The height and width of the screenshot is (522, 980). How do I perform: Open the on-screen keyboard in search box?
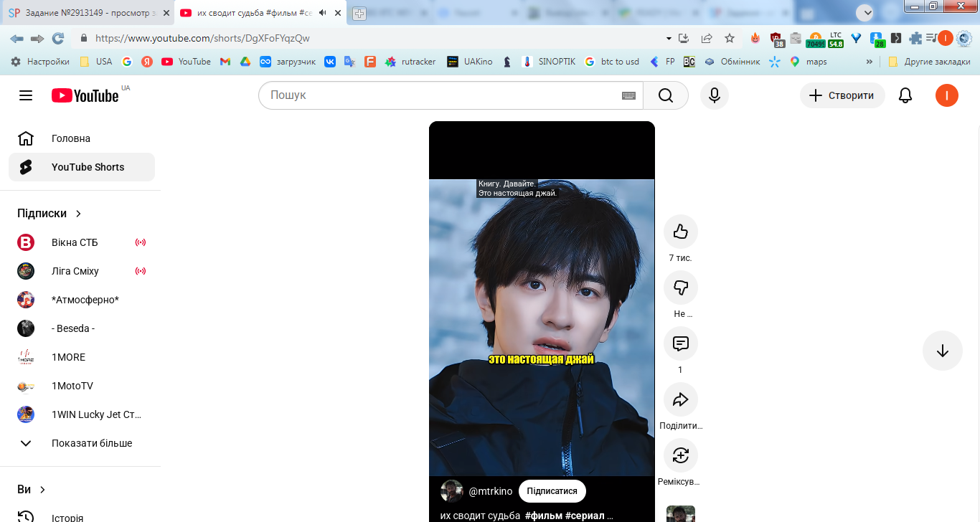[x=628, y=95]
